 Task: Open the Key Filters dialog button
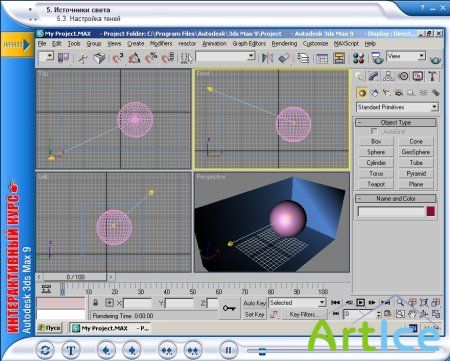click(304, 314)
